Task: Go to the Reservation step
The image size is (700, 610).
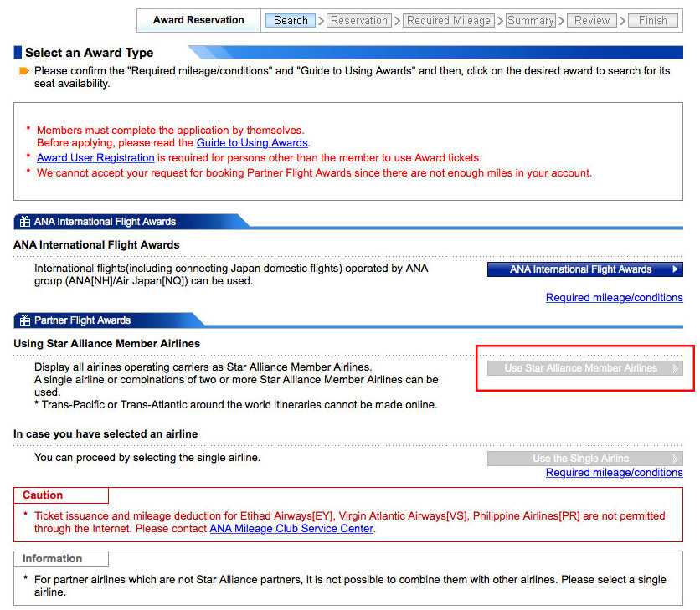Action: (x=358, y=20)
